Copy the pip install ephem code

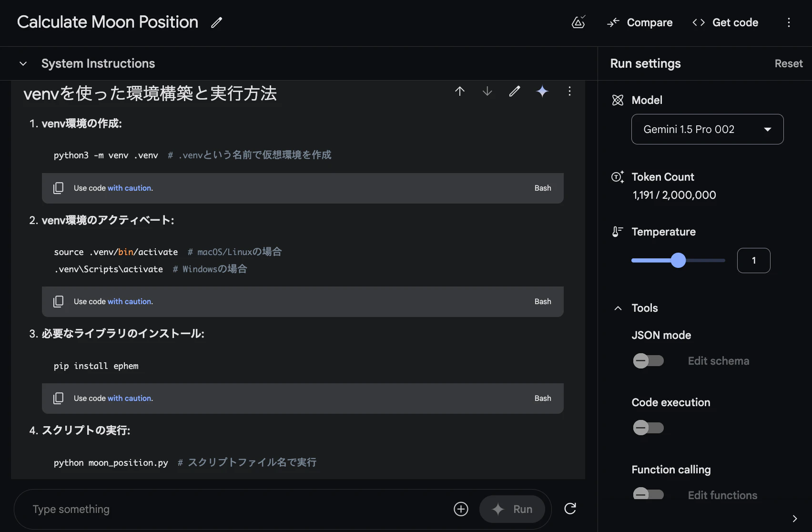point(58,398)
